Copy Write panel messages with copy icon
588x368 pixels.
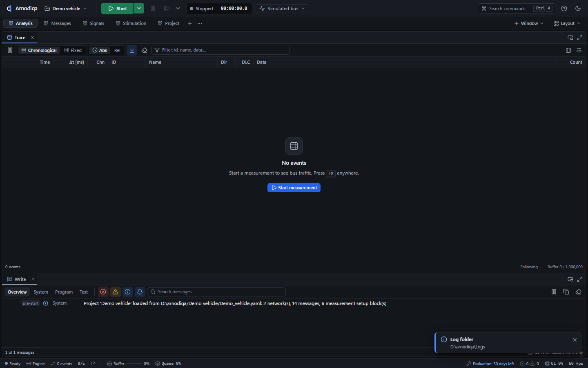566,292
